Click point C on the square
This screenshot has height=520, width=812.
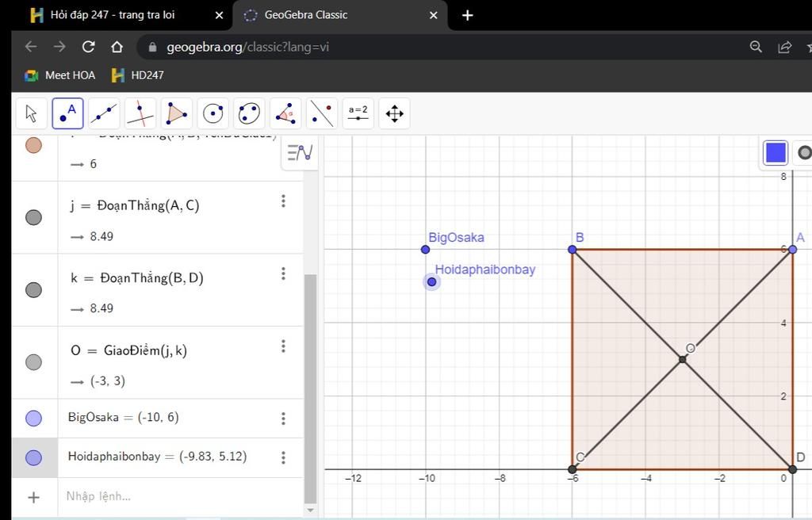point(572,469)
